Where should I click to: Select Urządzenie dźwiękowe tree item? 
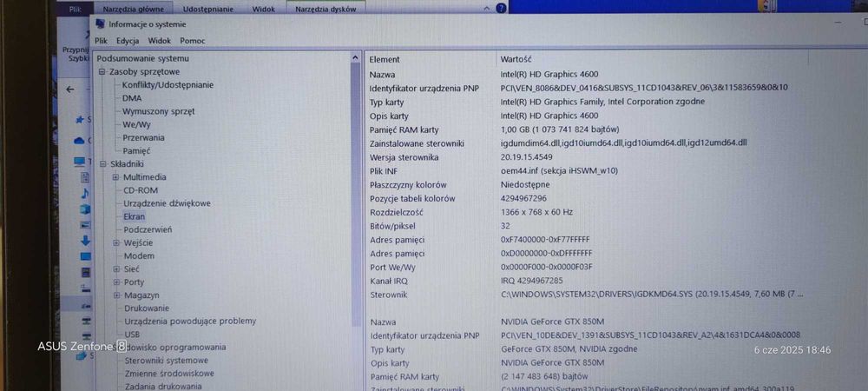(168, 203)
